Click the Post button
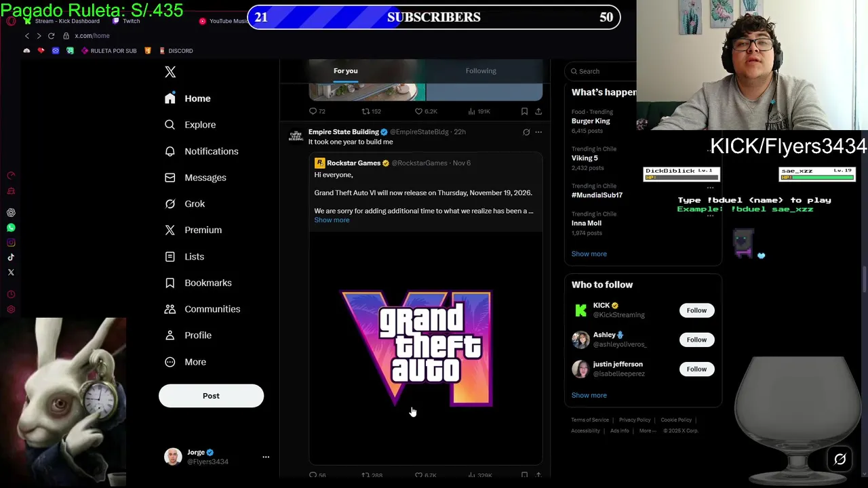 coord(211,396)
